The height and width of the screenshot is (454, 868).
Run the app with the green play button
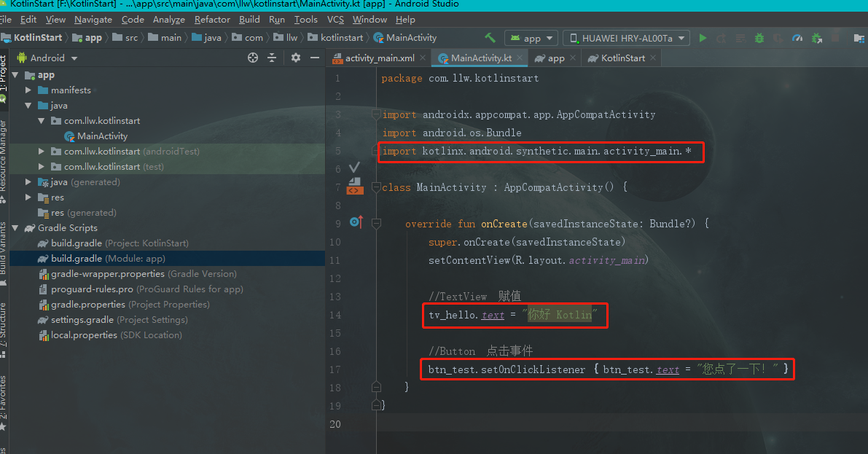(703, 38)
